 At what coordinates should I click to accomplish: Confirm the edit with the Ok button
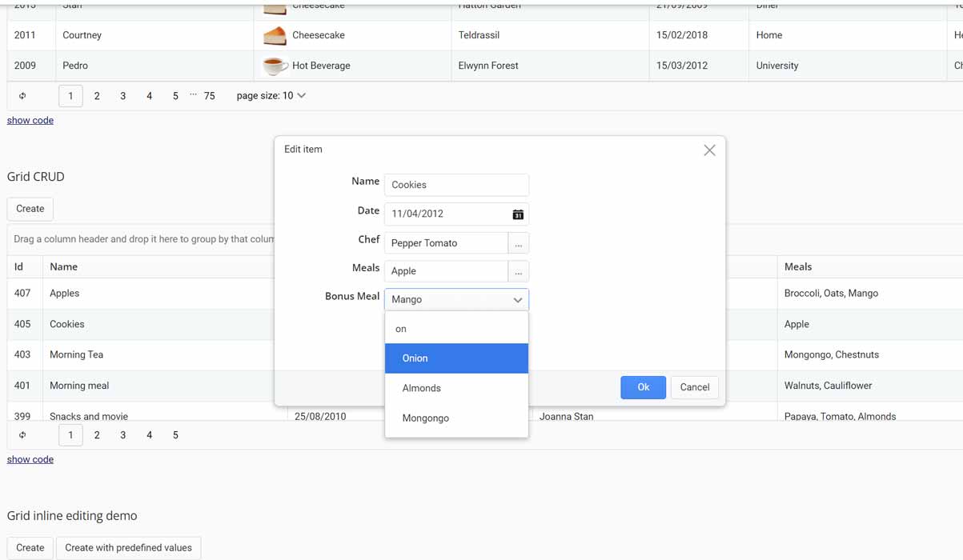643,387
